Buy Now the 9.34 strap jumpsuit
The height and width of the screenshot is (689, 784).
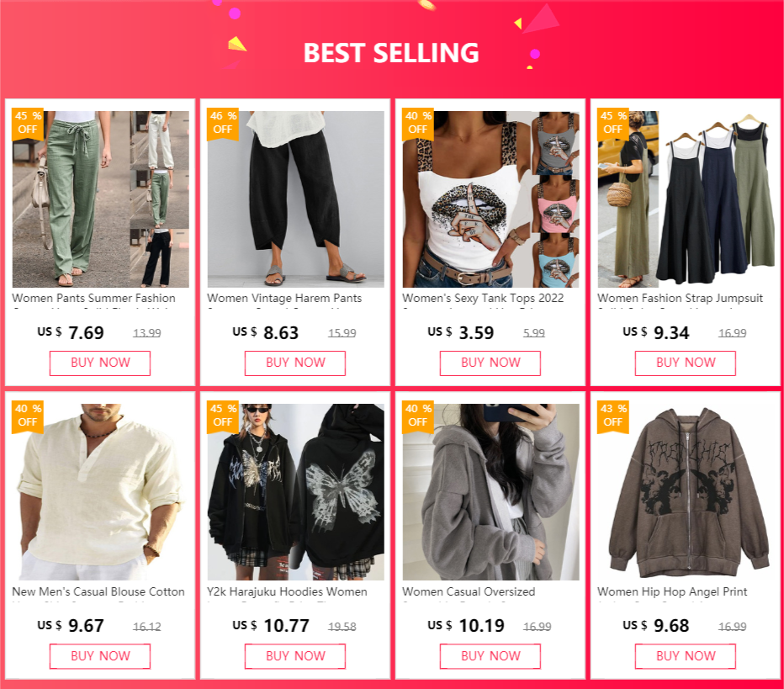686,363
